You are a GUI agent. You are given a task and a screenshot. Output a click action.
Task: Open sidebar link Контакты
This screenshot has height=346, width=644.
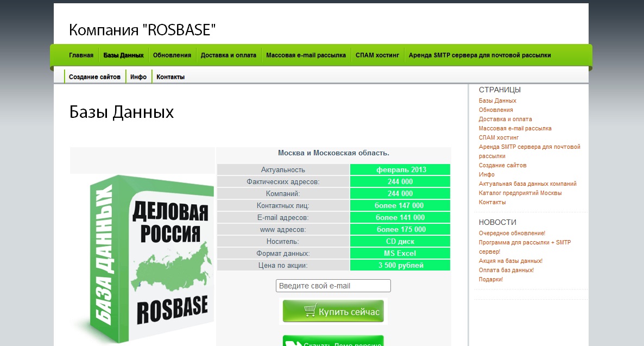[492, 202]
